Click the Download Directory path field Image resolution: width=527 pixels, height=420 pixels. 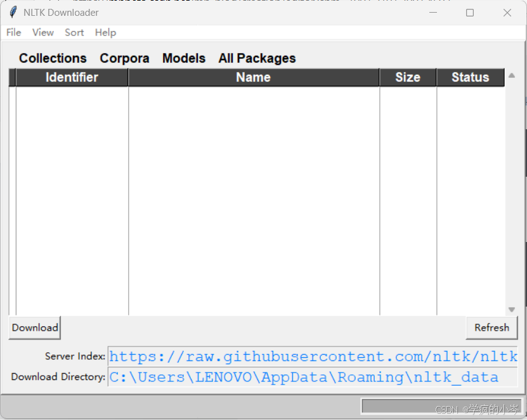313,377
